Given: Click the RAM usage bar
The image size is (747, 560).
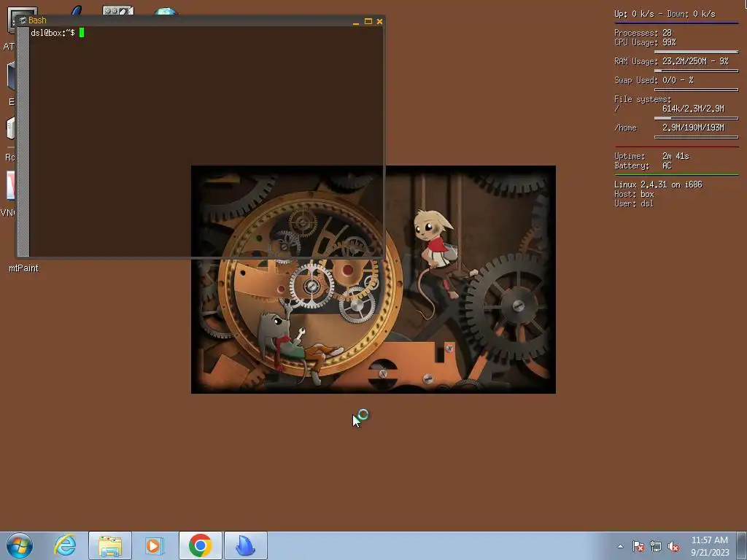Looking at the screenshot, I should [696, 71].
